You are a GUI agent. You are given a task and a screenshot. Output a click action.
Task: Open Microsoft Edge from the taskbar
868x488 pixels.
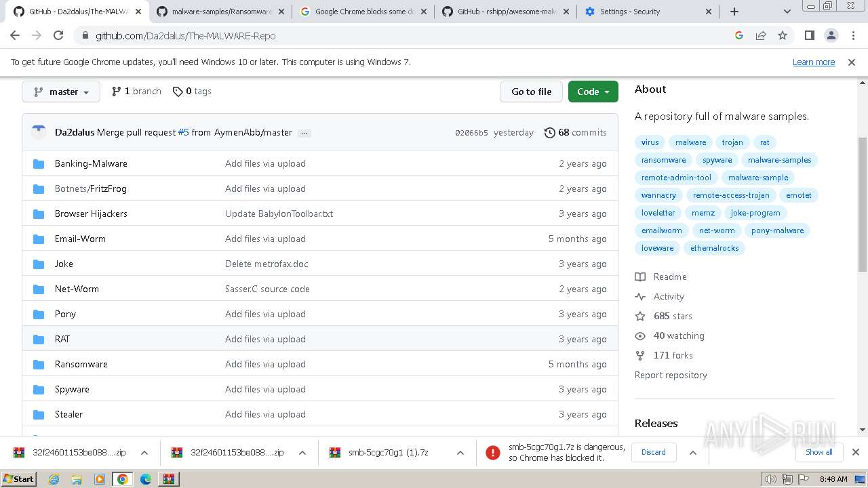tap(145, 479)
